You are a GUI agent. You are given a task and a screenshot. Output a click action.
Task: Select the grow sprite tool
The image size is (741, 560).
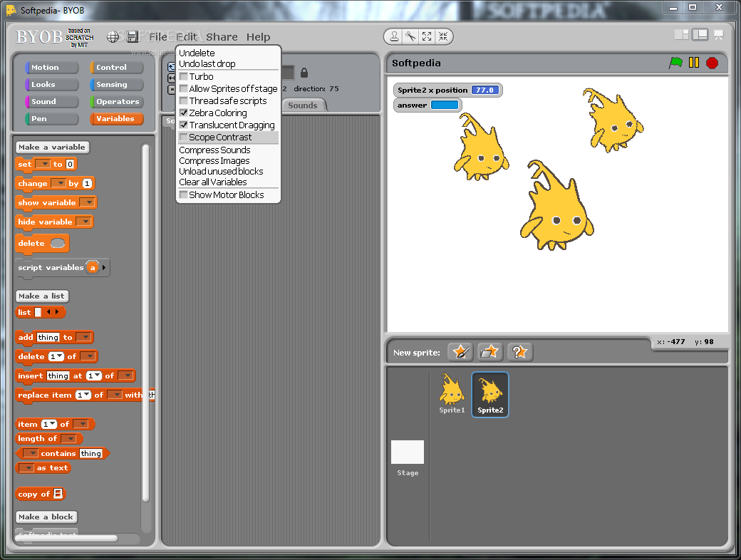click(x=427, y=36)
